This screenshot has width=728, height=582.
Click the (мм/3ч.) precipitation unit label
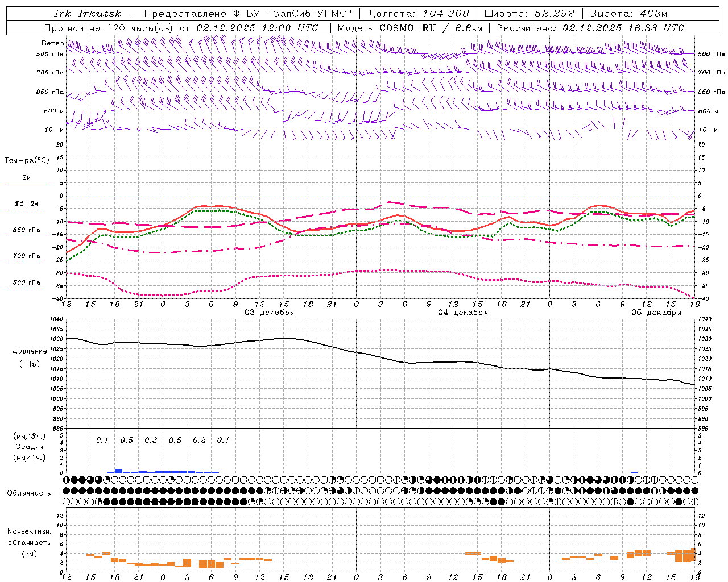[x=30, y=436]
